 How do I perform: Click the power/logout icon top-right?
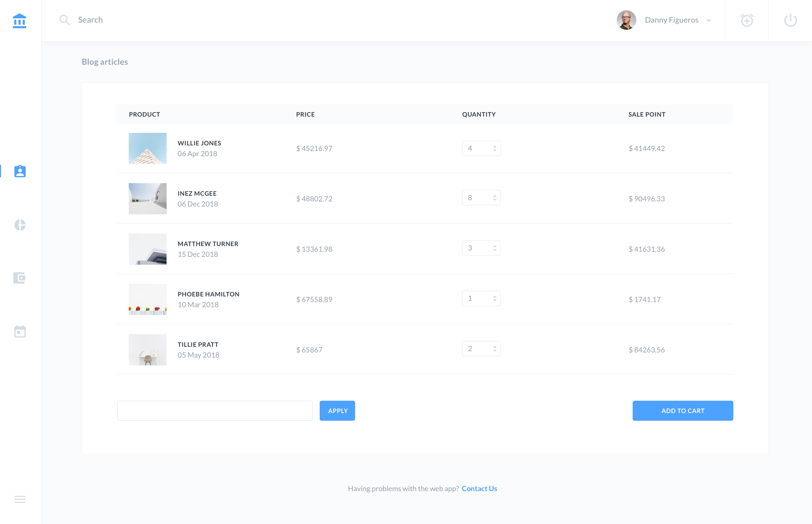790,20
